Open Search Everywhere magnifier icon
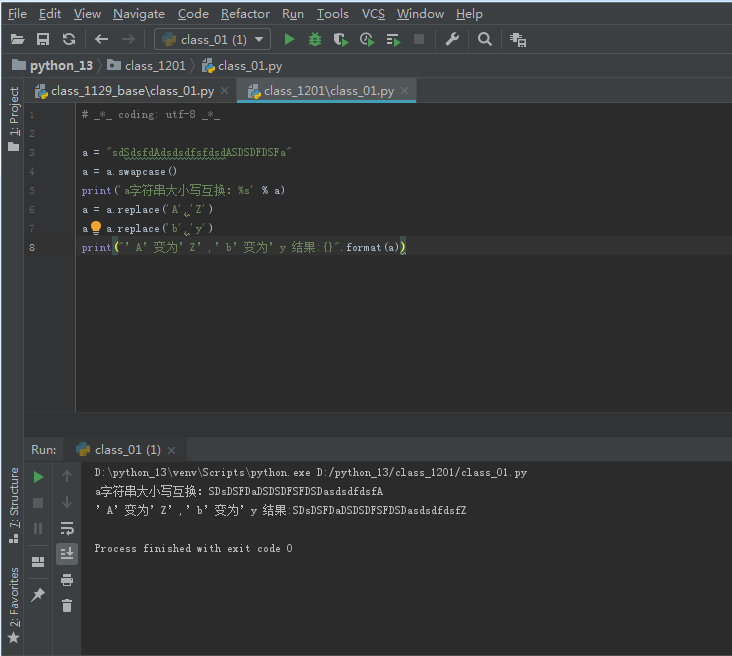This screenshot has height=656, width=732. coord(485,39)
